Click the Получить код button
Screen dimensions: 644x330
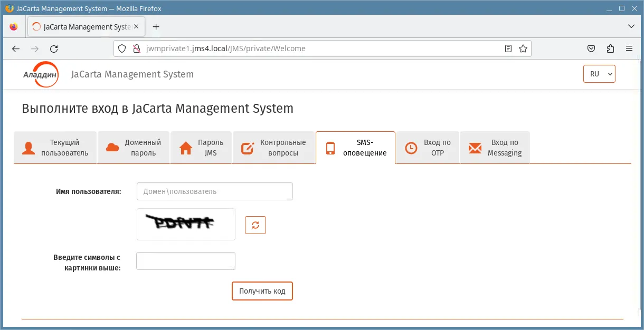point(262,291)
